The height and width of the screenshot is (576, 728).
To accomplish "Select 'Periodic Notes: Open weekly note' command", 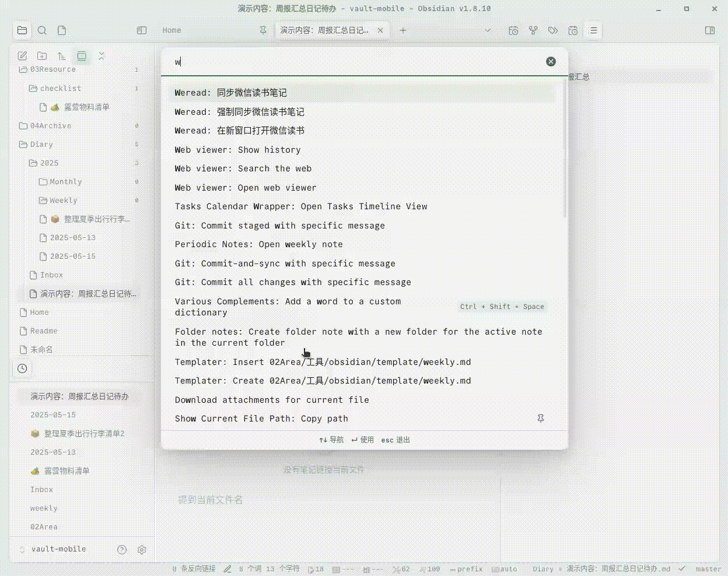I will point(259,244).
